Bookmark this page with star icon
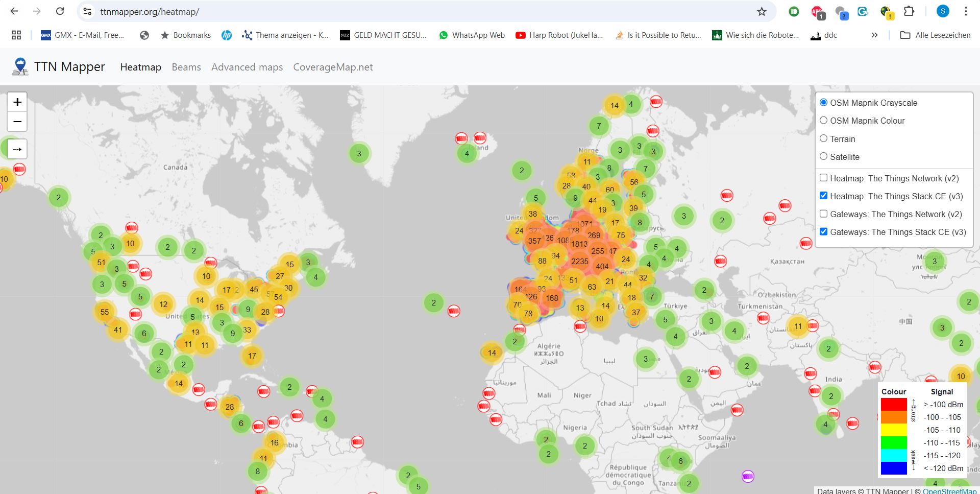Image resolution: width=980 pixels, height=494 pixels. (x=762, y=11)
